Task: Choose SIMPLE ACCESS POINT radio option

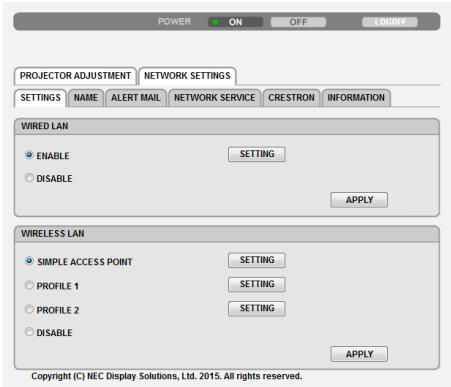Action: (29, 261)
